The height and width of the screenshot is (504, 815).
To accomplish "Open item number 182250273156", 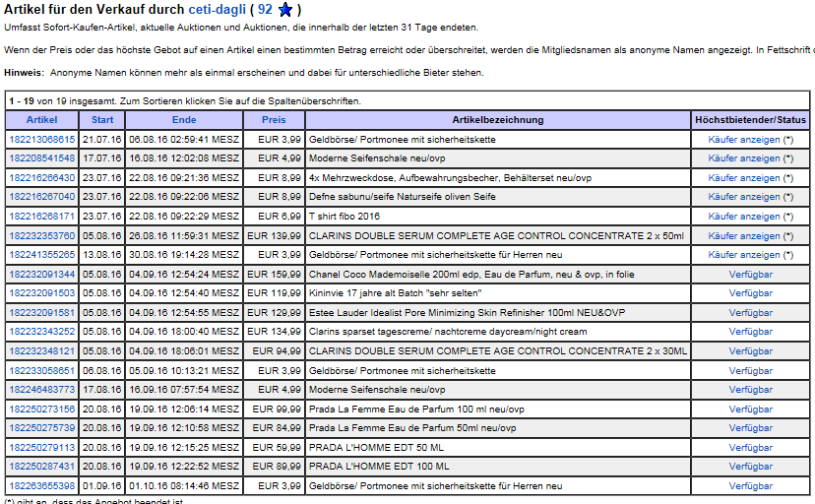I will pyautogui.click(x=42, y=409).
